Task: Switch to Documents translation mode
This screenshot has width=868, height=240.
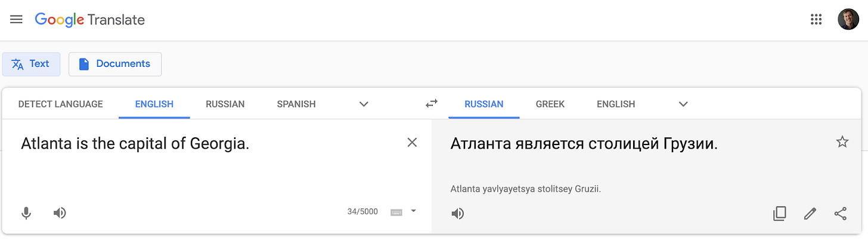Action: pos(115,64)
